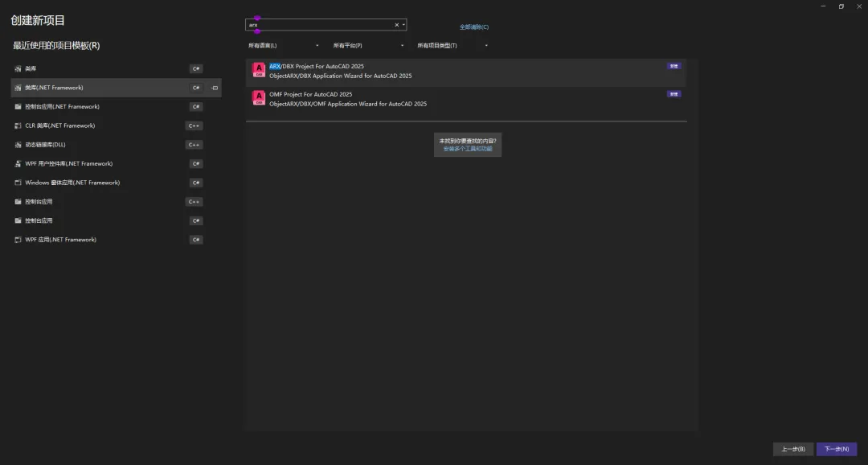Click ObjectARX/DBX Application Wizard description text
This screenshot has width=868, height=465.
[x=341, y=76]
